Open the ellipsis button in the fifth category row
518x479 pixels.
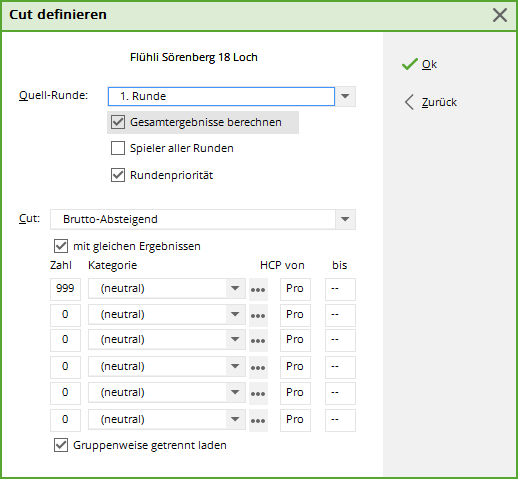[258, 393]
